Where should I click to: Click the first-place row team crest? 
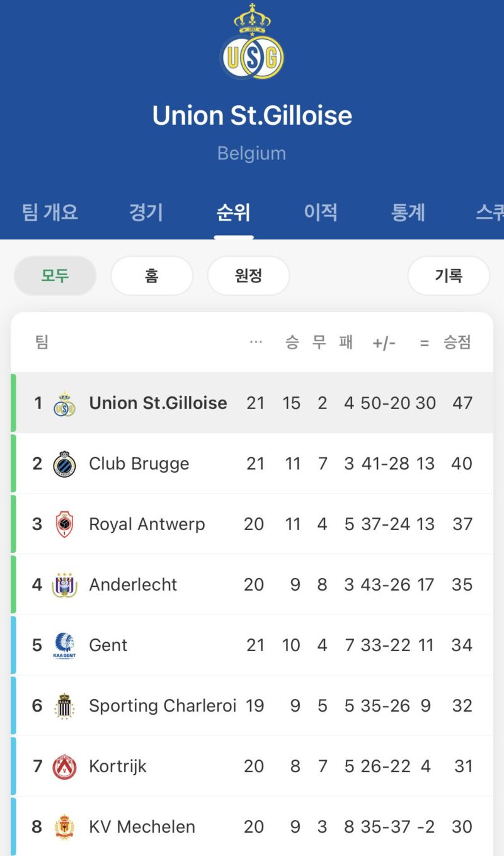tap(64, 403)
